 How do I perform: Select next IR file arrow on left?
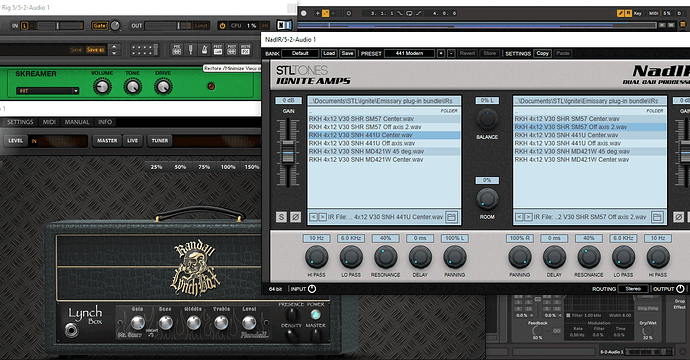point(322,217)
